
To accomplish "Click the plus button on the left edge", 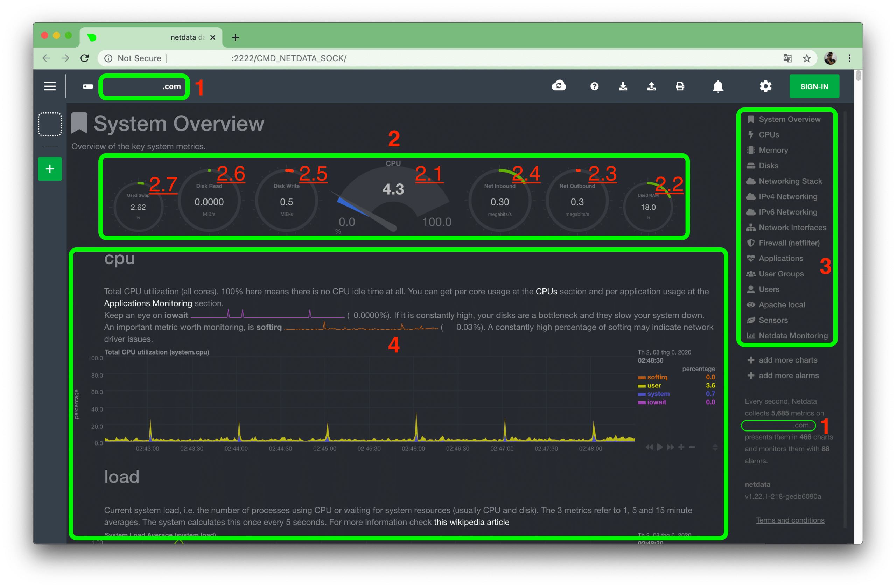I will 50,169.
